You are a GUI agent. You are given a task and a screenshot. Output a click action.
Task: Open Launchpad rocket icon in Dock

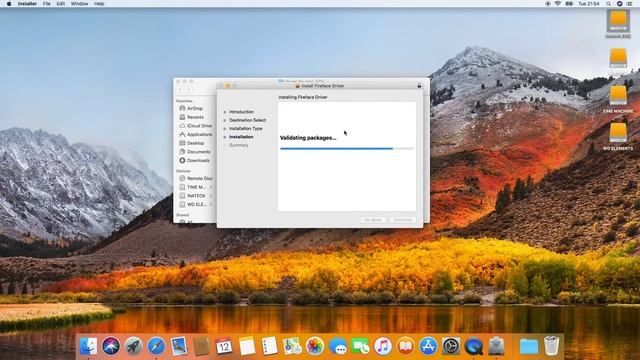click(x=133, y=346)
